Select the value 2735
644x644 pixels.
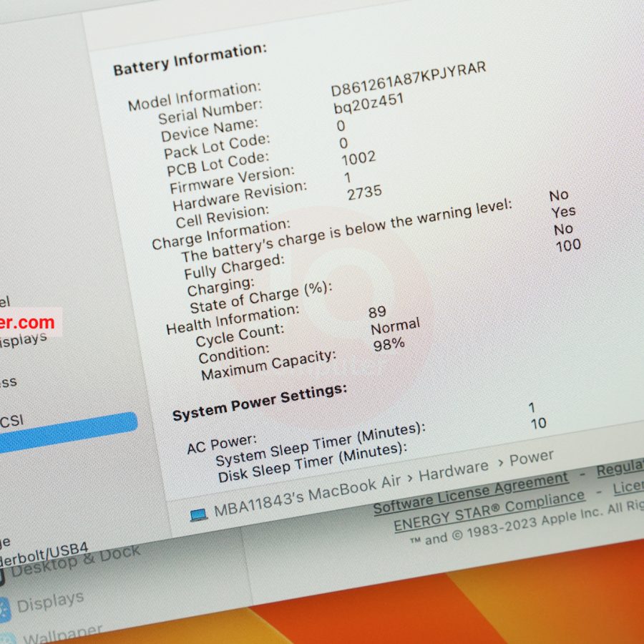pos(364,192)
